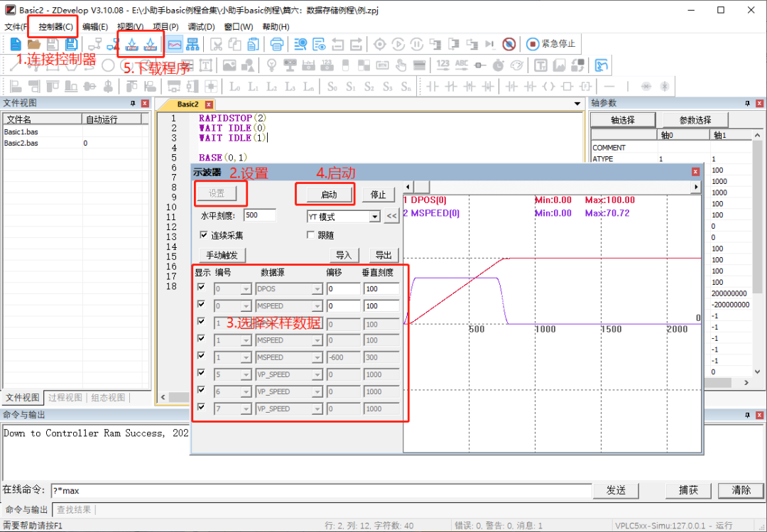Click the 手动触发 manual trigger button
Screen dimensions: 767x532
coord(222,255)
